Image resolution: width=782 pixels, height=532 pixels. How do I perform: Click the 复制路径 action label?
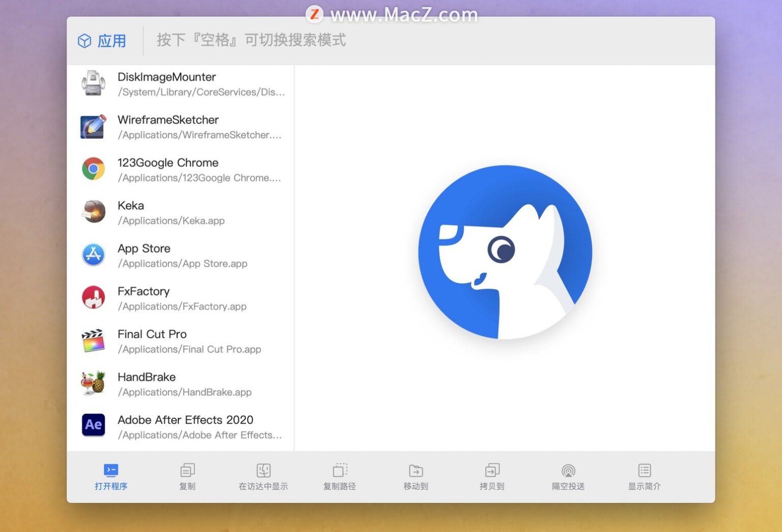[340, 486]
